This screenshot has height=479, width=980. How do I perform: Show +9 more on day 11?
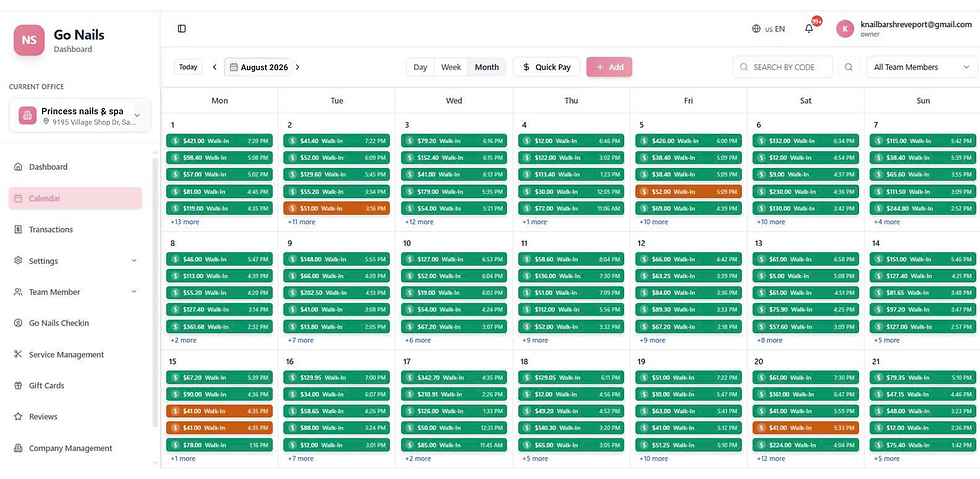pyautogui.click(x=535, y=341)
